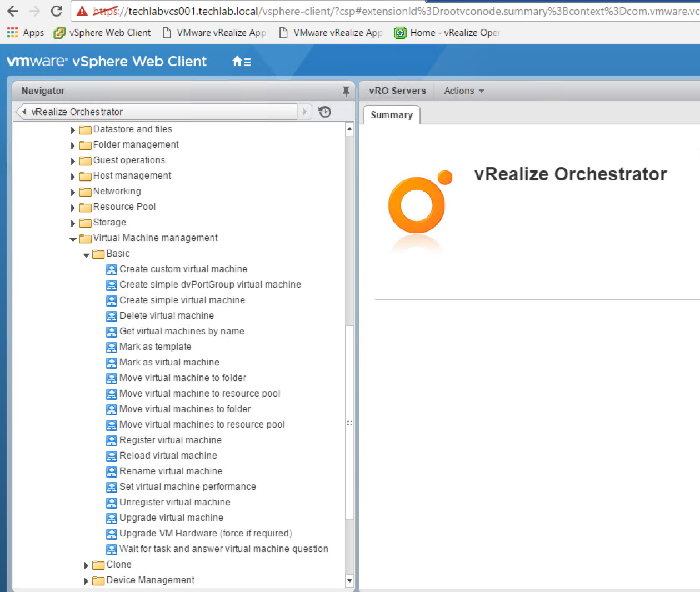Click Delete virtual machine workflow icon
Screen dimensions: 700x592
coord(112,316)
